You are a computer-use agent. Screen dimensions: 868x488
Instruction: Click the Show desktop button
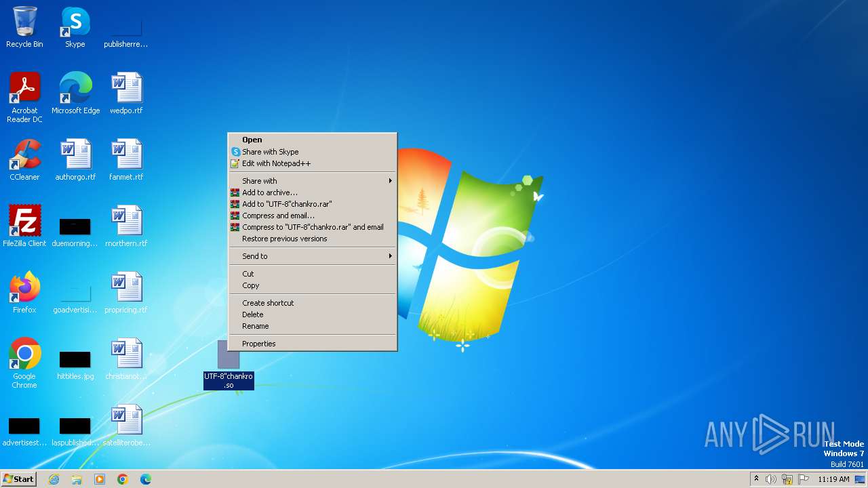tap(861, 479)
